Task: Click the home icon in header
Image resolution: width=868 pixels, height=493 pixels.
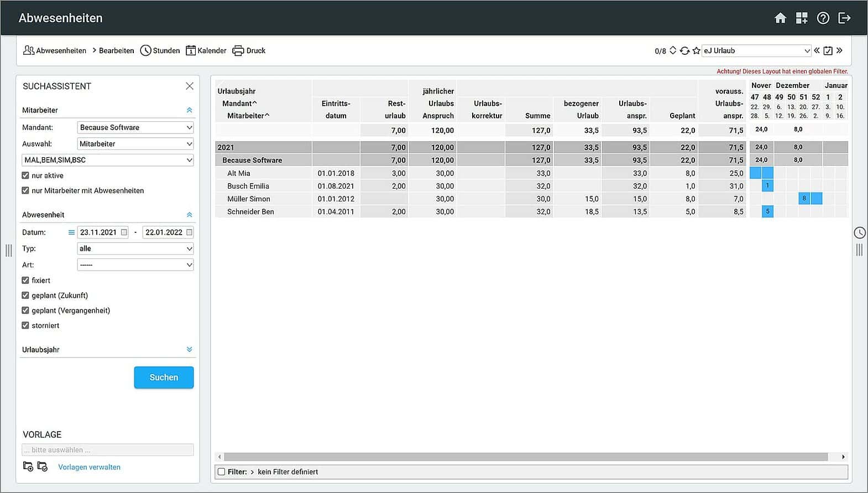Action: pos(780,18)
